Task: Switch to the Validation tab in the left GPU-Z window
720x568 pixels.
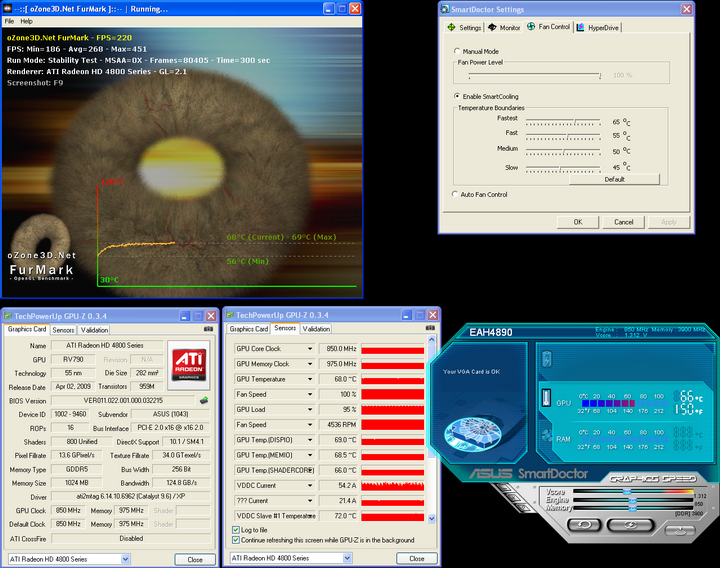Action: (x=94, y=330)
